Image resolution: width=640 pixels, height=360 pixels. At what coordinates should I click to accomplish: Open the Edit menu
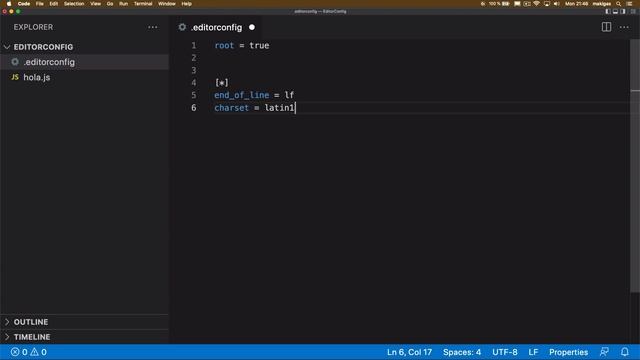pos(53,4)
